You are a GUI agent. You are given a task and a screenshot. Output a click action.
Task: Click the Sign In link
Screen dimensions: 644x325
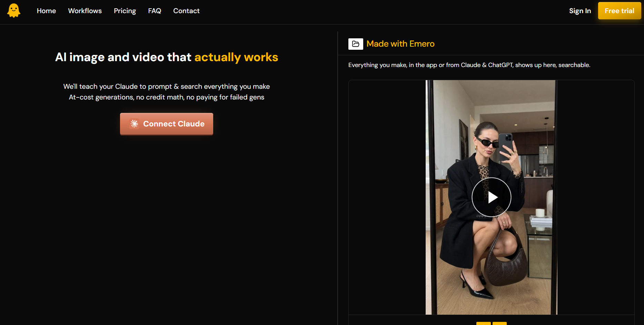(x=580, y=11)
